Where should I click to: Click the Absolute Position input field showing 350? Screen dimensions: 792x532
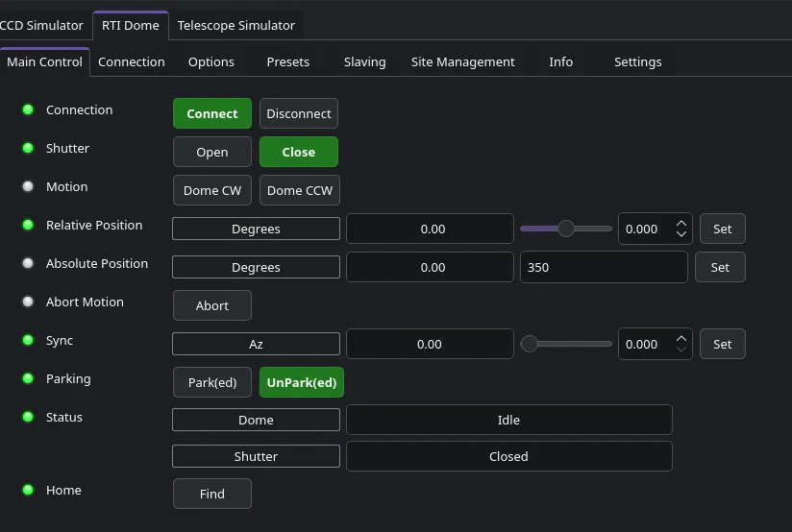(x=604, y=267)
